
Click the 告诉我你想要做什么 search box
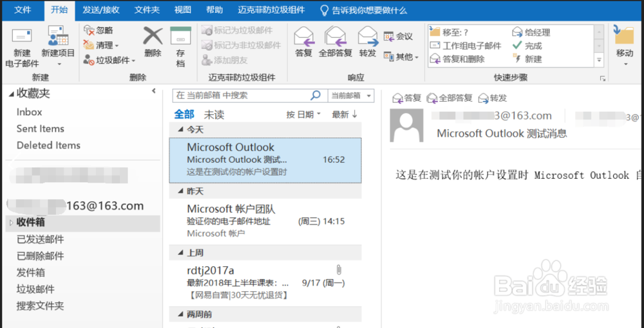tap(363, 10)
